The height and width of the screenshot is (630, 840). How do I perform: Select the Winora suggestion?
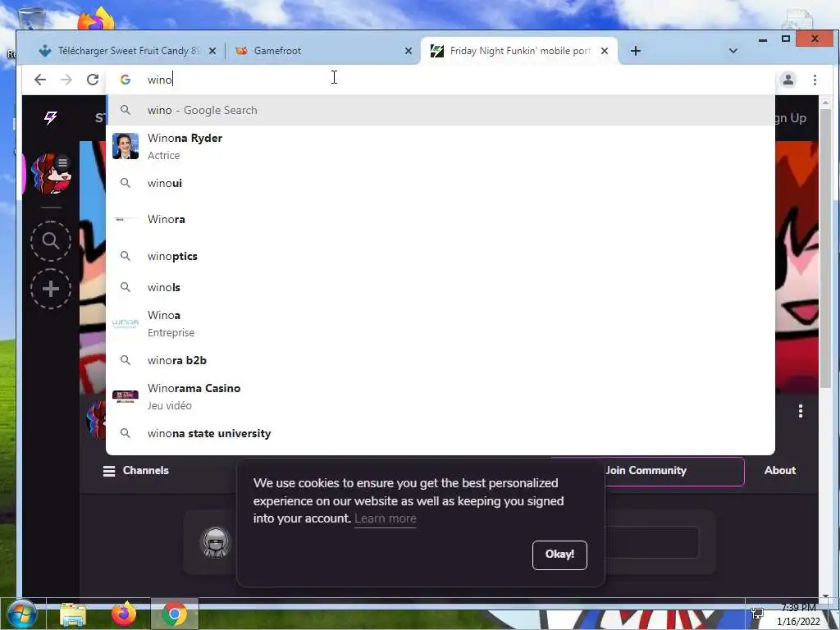coord(441,219)
